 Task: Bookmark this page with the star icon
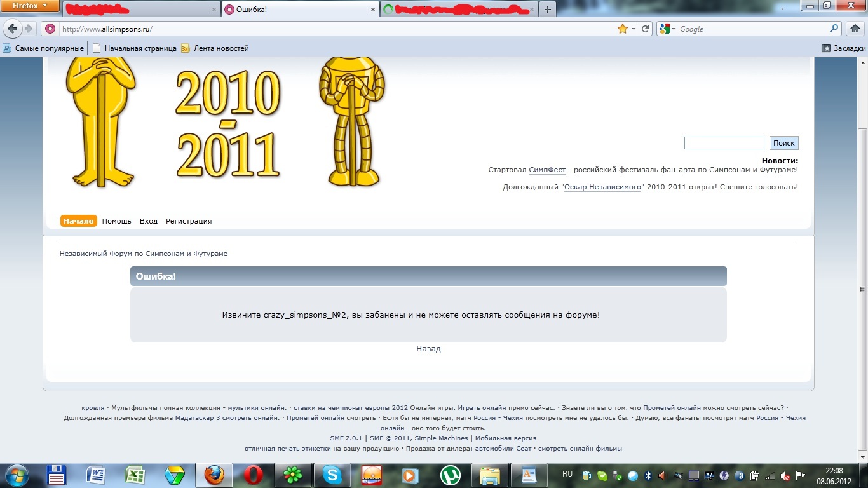point(623,29)
